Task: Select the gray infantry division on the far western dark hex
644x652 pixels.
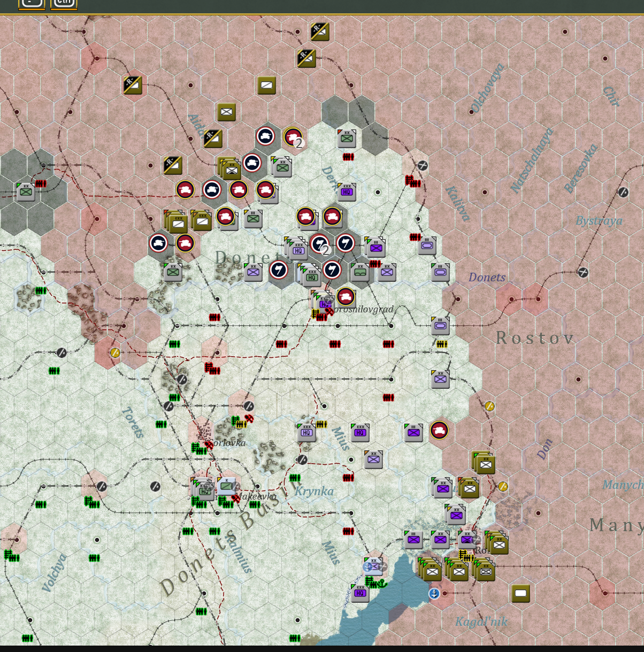Action: (x=26, y=191)
